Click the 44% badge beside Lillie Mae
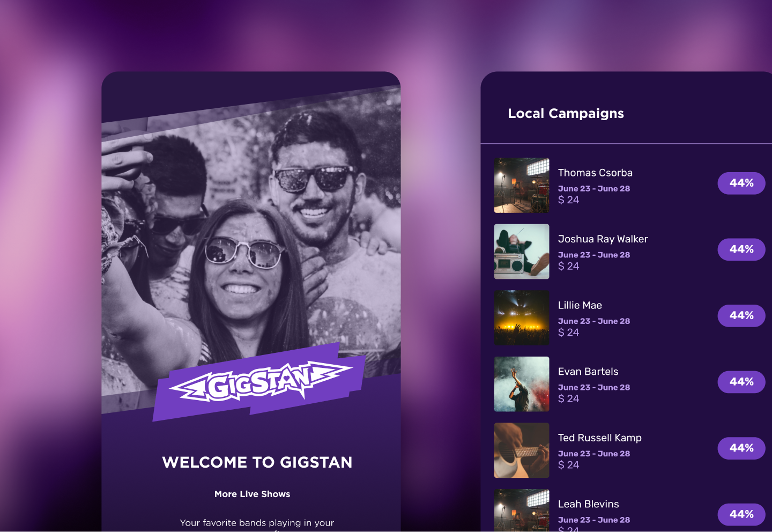The height and width of the screenshot is (532, 772). coord(741,315)
